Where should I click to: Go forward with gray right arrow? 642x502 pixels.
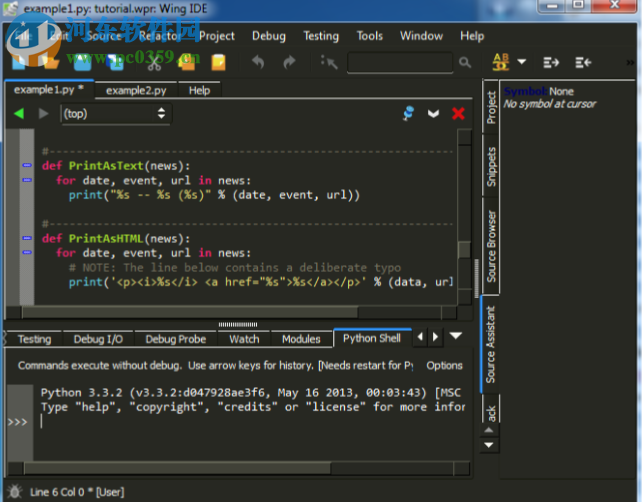[43, 113]
